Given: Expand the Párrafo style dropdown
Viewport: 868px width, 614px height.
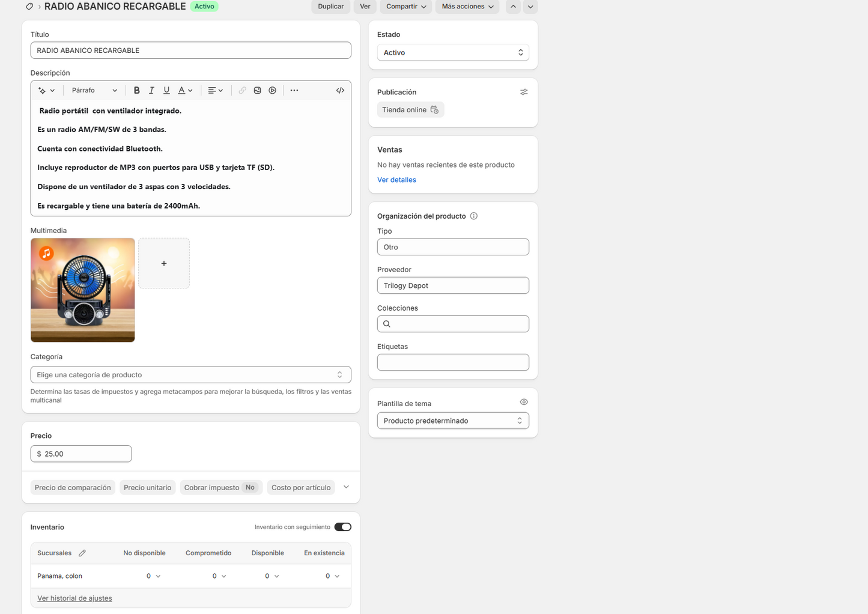Looking at the screenshot, I should click(94, 90).
